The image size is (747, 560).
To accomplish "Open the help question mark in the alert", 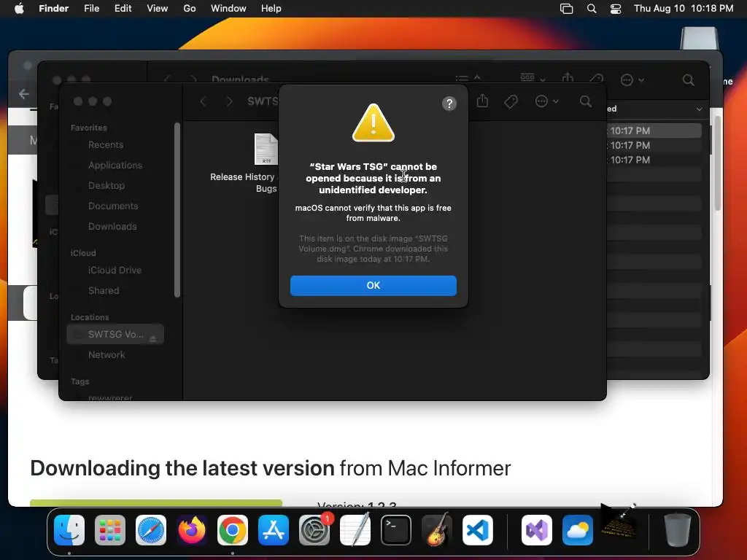I will point(449,104).
